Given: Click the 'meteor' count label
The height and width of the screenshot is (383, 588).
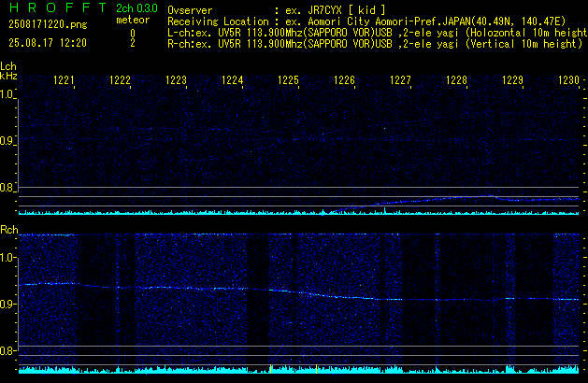Looking at the screenshot, I should click(x=133, y=20).
